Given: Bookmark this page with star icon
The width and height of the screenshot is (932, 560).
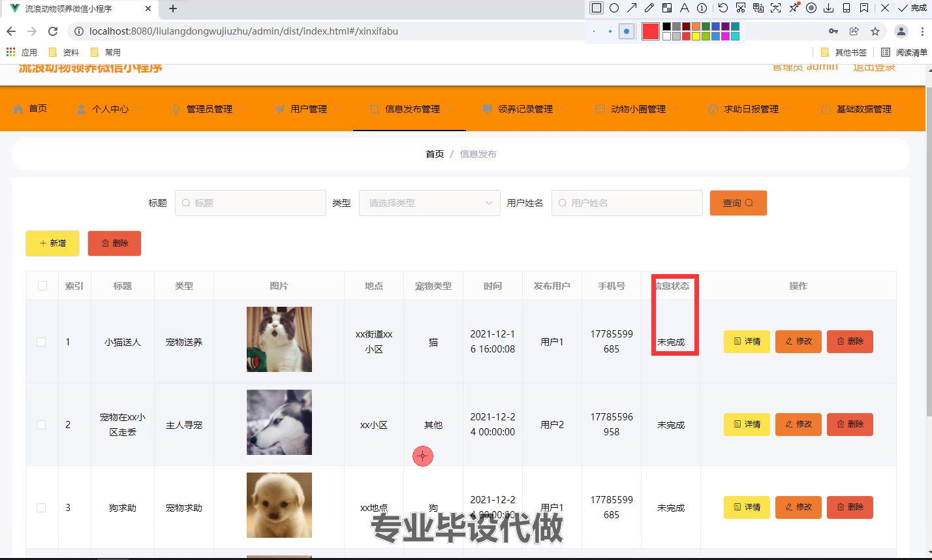Looking at the screenshot, I should click(x=875, y=31).
